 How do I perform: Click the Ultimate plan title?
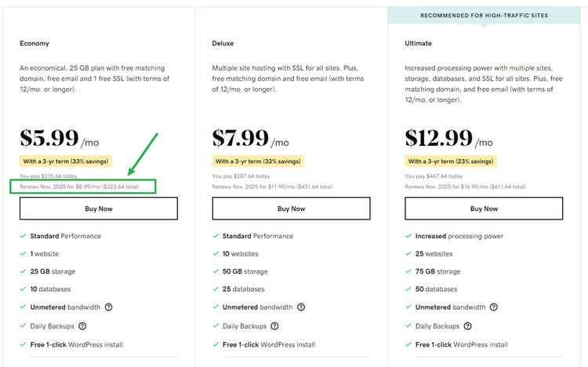[x=418, y=43]
